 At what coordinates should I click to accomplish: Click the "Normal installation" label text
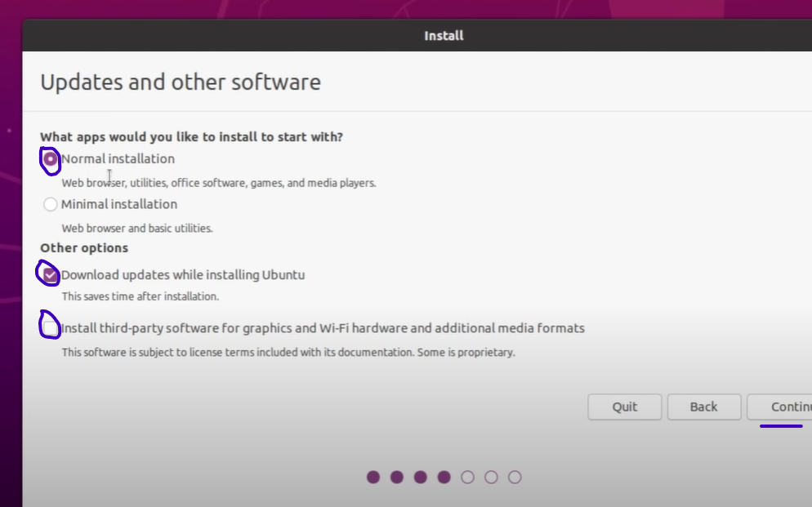click(118, 159)
